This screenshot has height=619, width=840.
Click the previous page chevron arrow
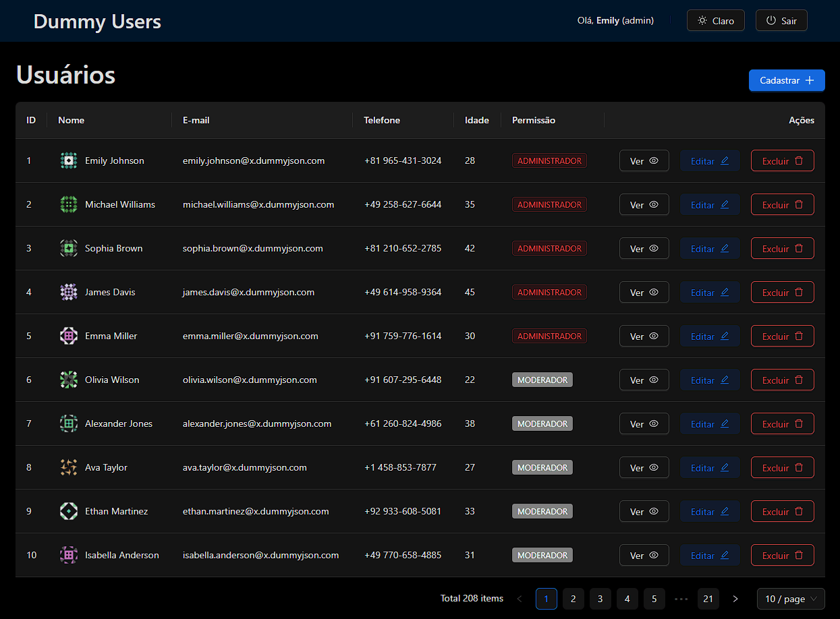pyautogui.click(x=519, y=599)
